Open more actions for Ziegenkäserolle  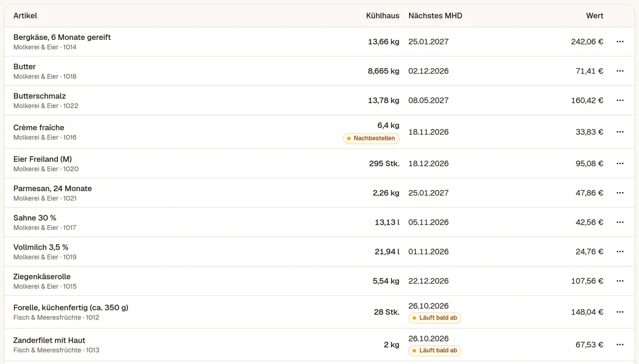[x=620, y=280]
